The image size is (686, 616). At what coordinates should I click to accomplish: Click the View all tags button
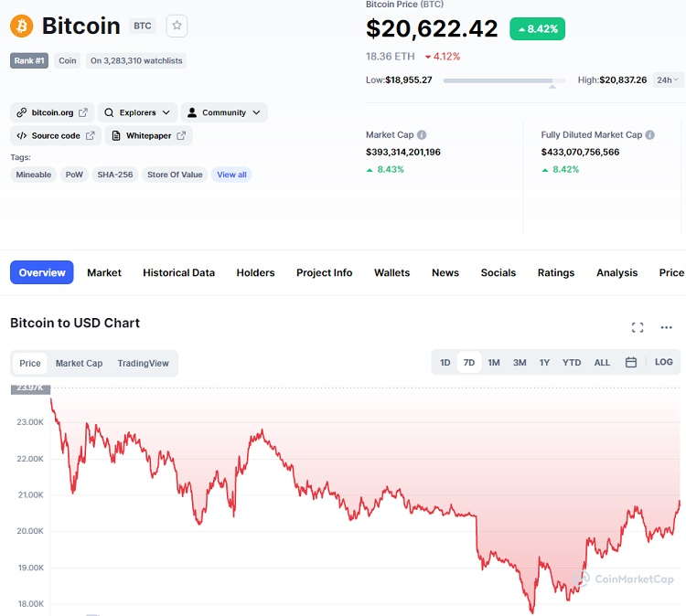[x=231, y=175]
